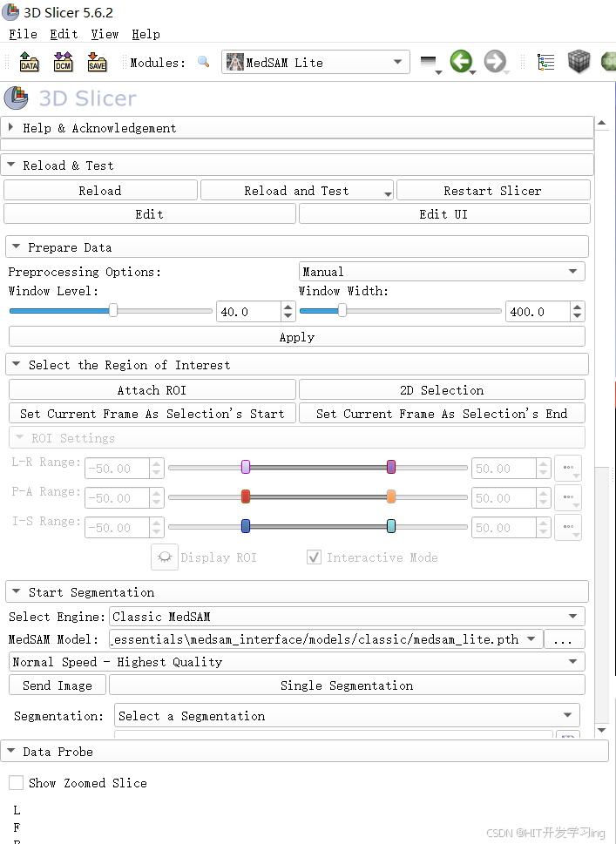
Task: Click the Attach ROI button
Action: [152, 389]
